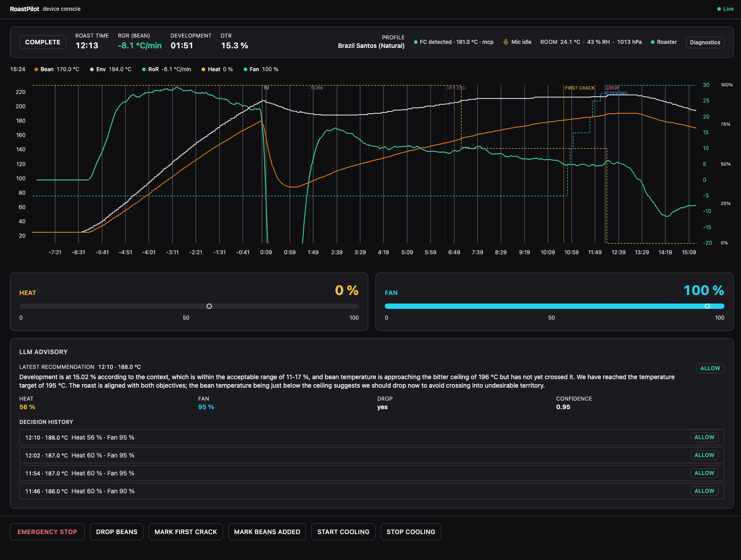Toggle the RoR series in the chart legend

(x=167, y=69)
